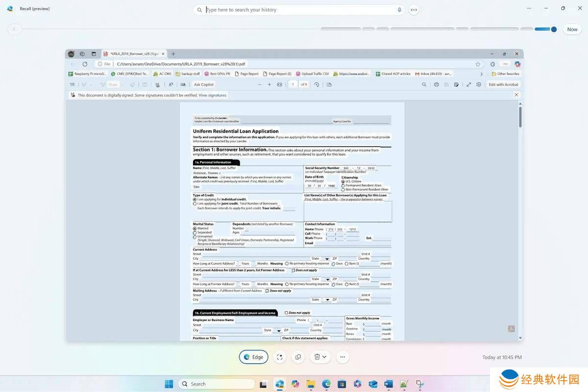The image size is (588, 392).
Task: Click the PDF find magnifier icon
Action: pyautogui.click(x=424, y=85)
